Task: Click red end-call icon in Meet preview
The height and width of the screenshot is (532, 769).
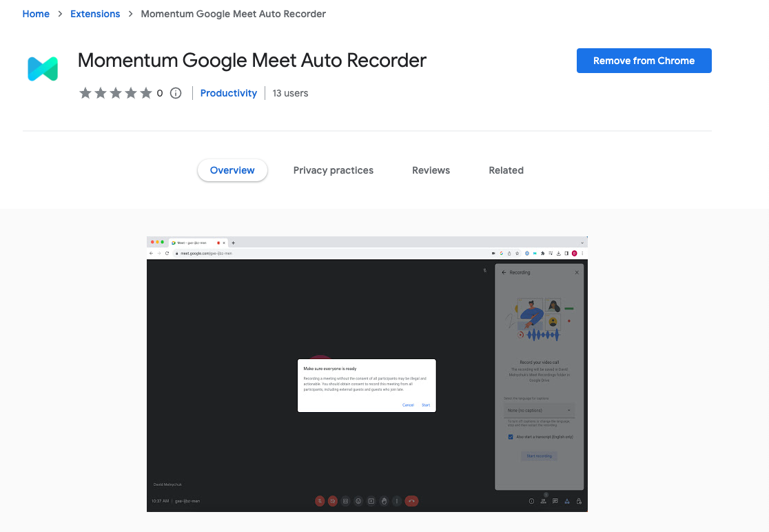Action: [411, 501]
